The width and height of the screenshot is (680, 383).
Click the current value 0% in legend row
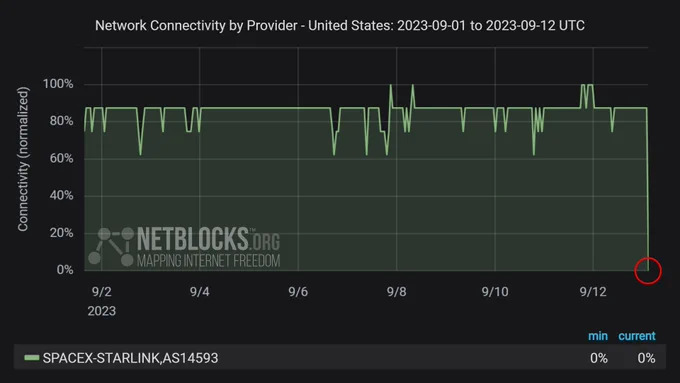click(646, 358)
